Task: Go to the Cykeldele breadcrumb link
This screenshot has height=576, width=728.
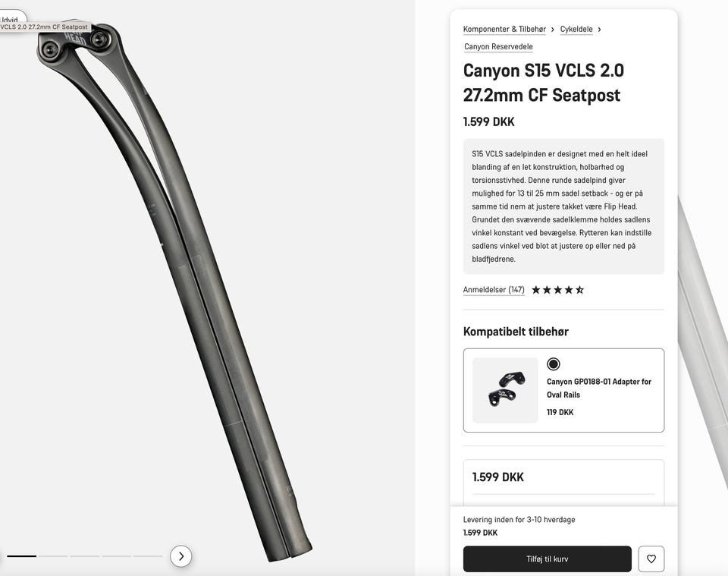Action: [576, 30]
